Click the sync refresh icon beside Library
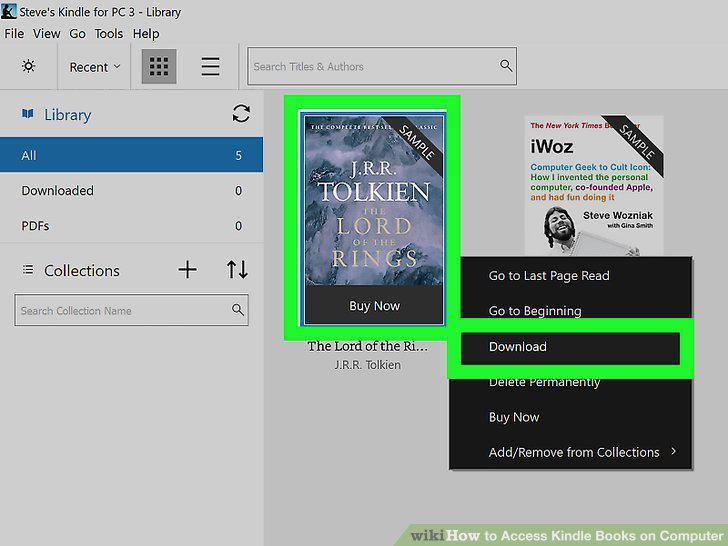Image resolution: width=728 pixels, height=546 pixels. [x=241, y=114]
